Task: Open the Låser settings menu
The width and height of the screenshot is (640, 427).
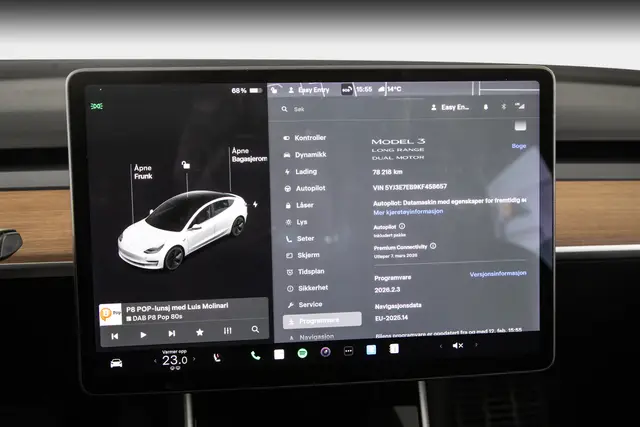Action: 299,205
